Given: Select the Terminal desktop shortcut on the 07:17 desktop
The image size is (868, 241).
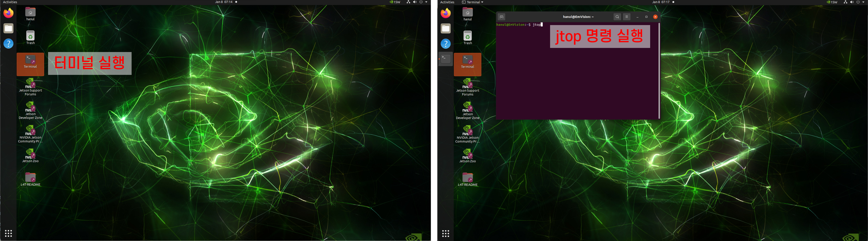Looking at the screenshot, I should click(467, 64).
